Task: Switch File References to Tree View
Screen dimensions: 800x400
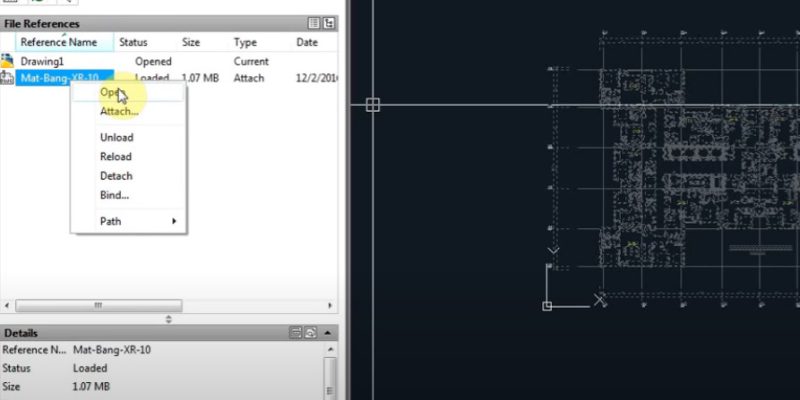Action: (x=328, y=23)
